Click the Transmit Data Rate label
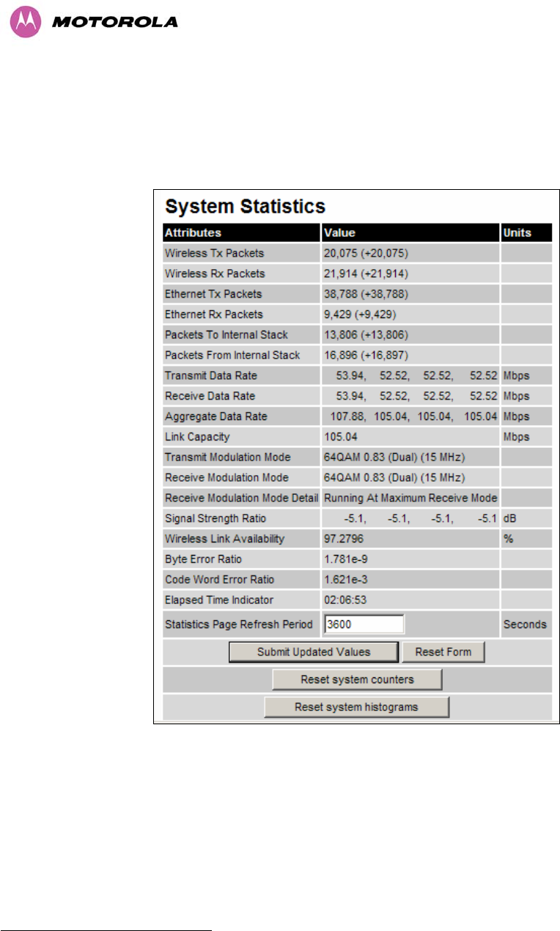 (211, 376)
